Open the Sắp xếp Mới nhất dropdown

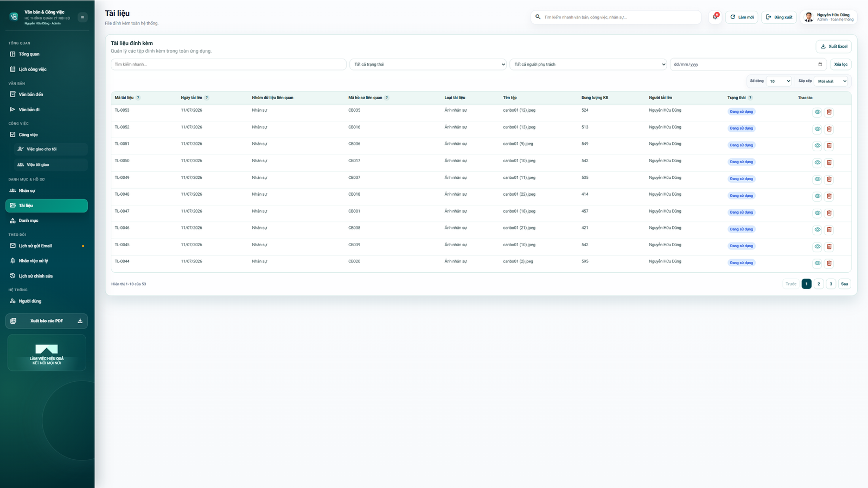(x=832, y=81)
